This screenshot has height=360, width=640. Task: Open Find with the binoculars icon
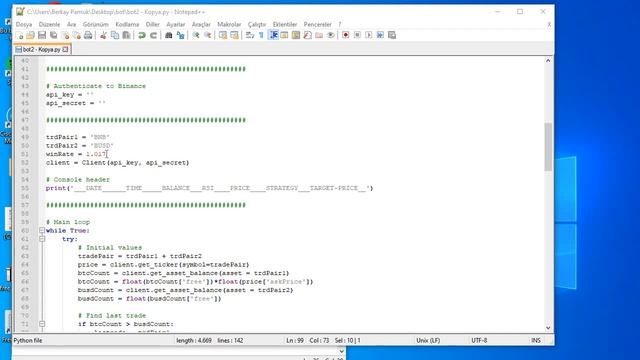pyautogui.click(x=169, y=36)
